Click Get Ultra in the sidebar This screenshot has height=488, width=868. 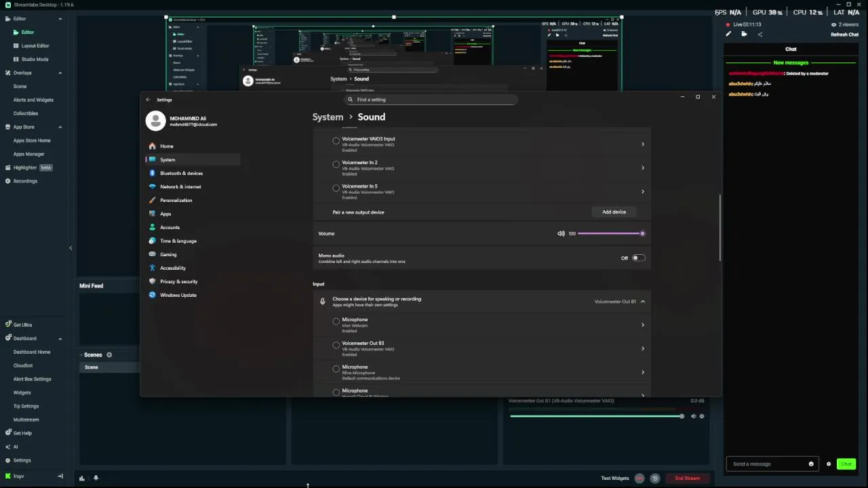pyautogui.click(x=18, y=325)
